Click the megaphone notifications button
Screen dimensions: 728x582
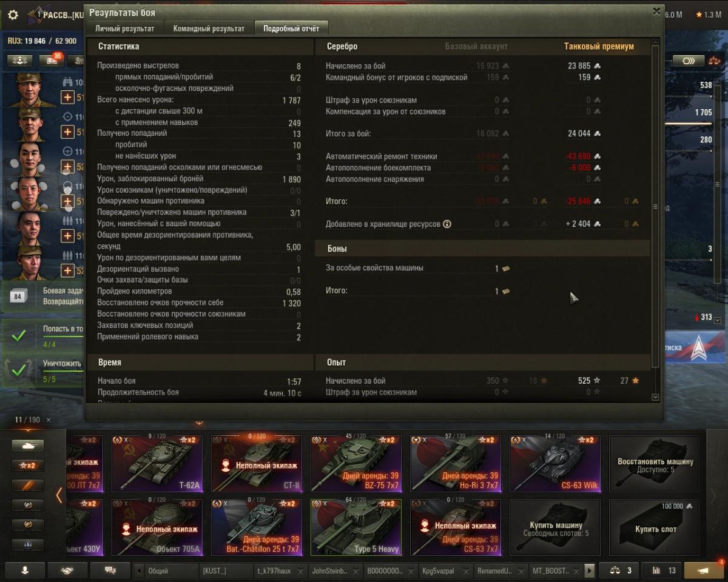(x=704, y=570)
